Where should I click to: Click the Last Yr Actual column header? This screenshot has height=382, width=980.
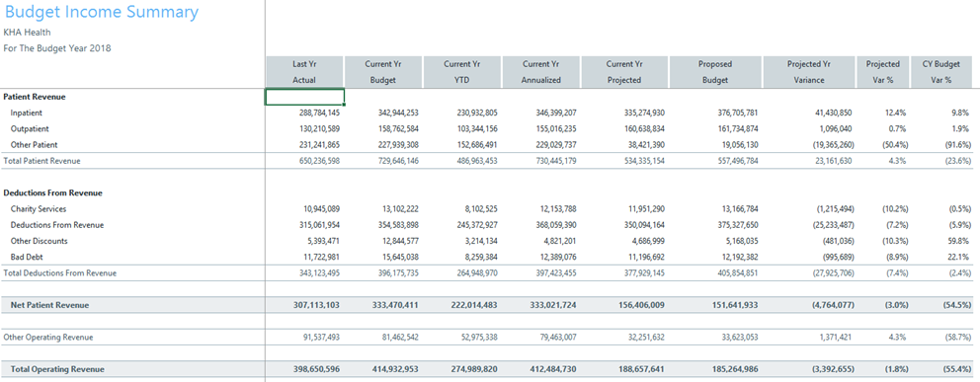click(304, 72)
